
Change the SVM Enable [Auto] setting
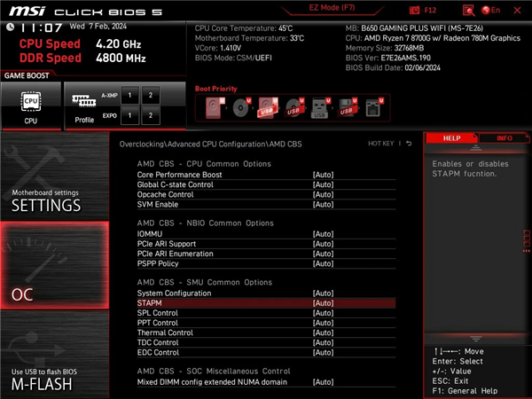(323, 204)
